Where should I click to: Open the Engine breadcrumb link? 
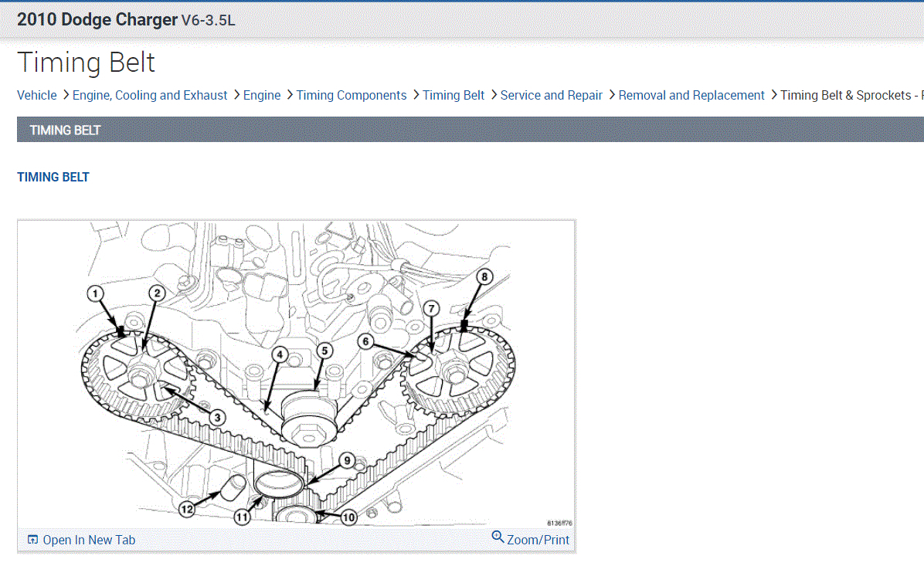coord(262,96)
